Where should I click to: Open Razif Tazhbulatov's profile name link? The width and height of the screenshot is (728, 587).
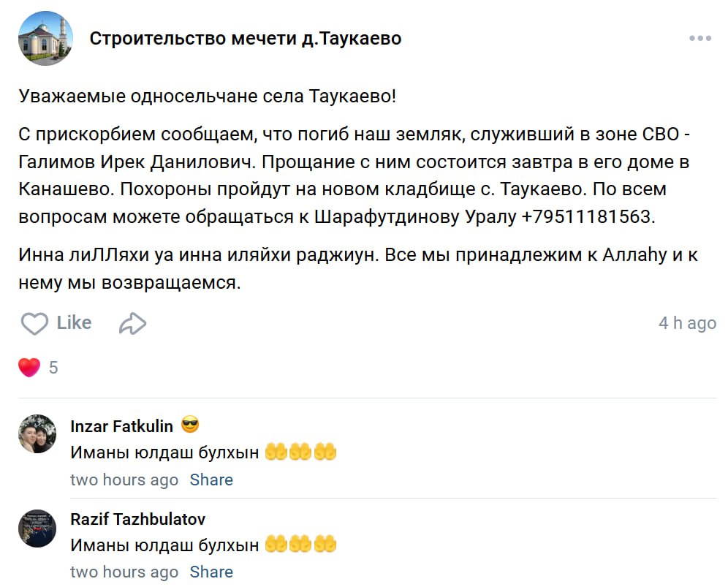click(137, 519)
